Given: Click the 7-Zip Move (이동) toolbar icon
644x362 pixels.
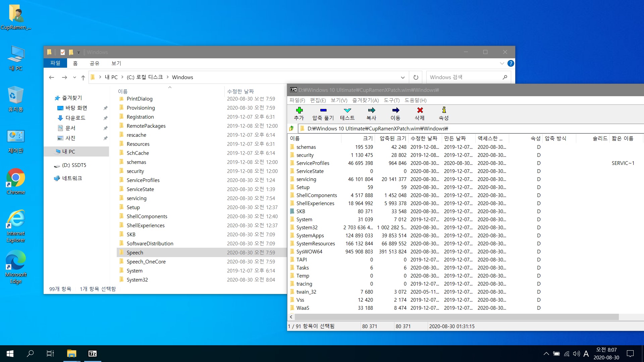Looking at the screenshot, I should pyautogui.click(x=395, y=110).
